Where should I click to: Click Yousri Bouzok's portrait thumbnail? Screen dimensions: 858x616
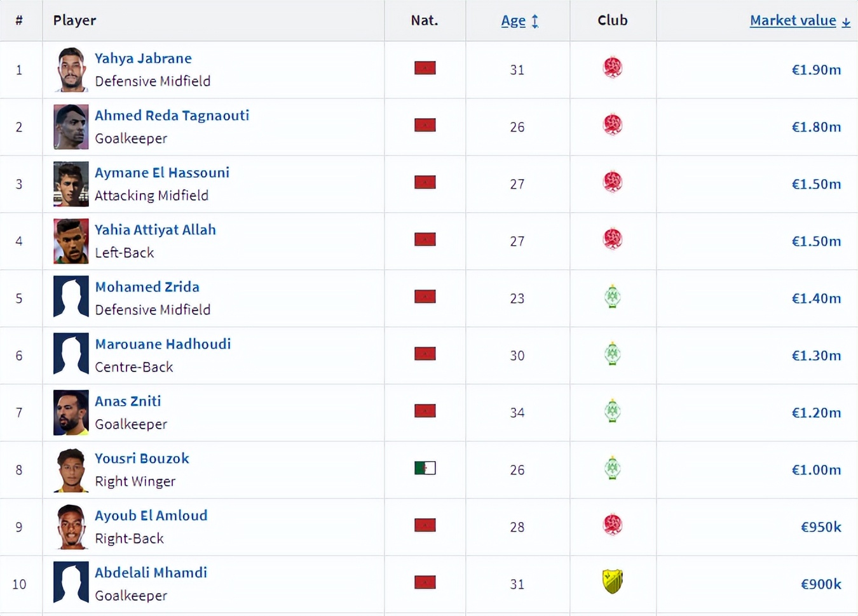[x=71, y=470]
